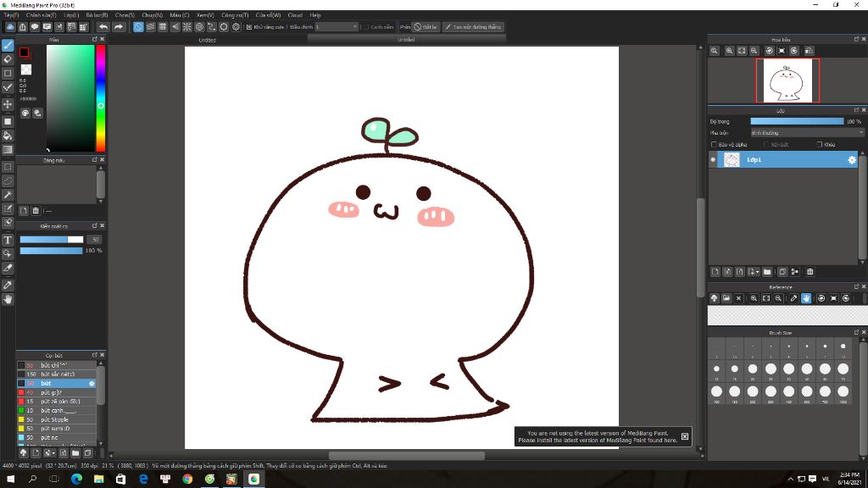Viewport: 868px width, 488px height.
Task: Open settings gear of the 'bút' brush
Action: [x=92, y=384]
